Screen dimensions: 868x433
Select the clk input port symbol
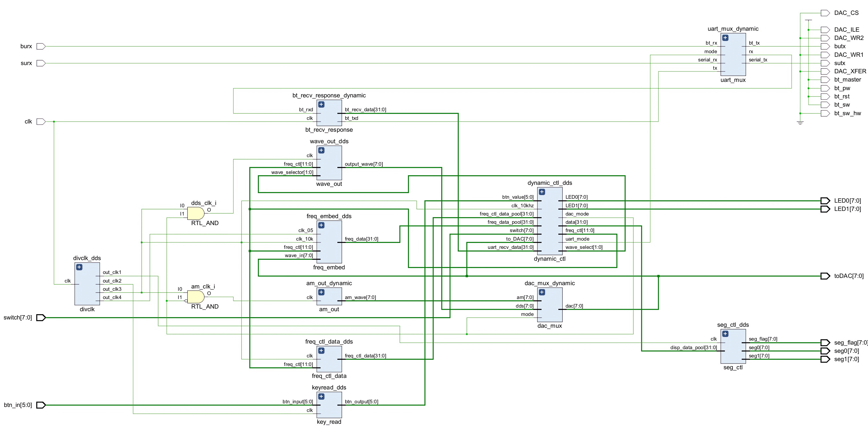41,121
